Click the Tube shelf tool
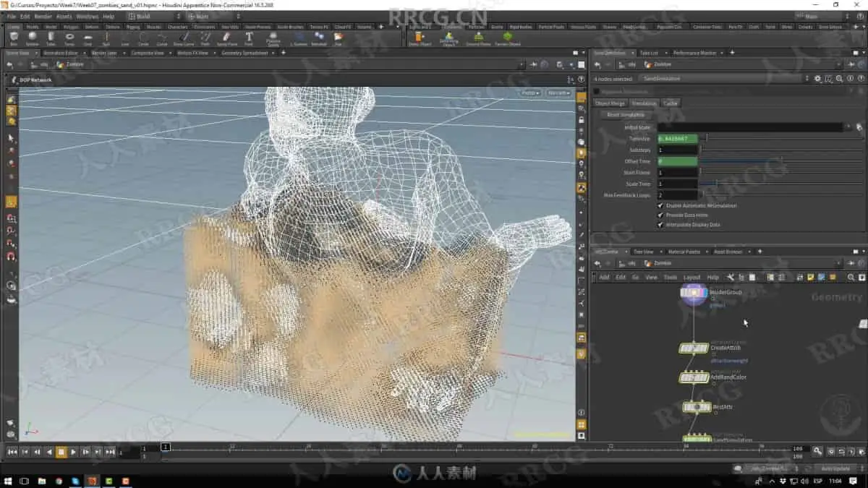868x488 pixels. (x=51, y=37)
